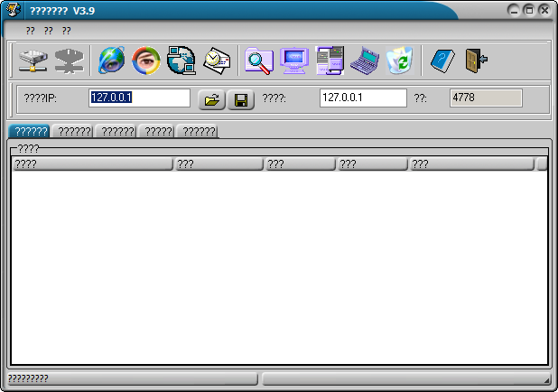Screen dimensions: 558x392
Task: Click the port field showing 4778
Action: [x=486, y=98]
